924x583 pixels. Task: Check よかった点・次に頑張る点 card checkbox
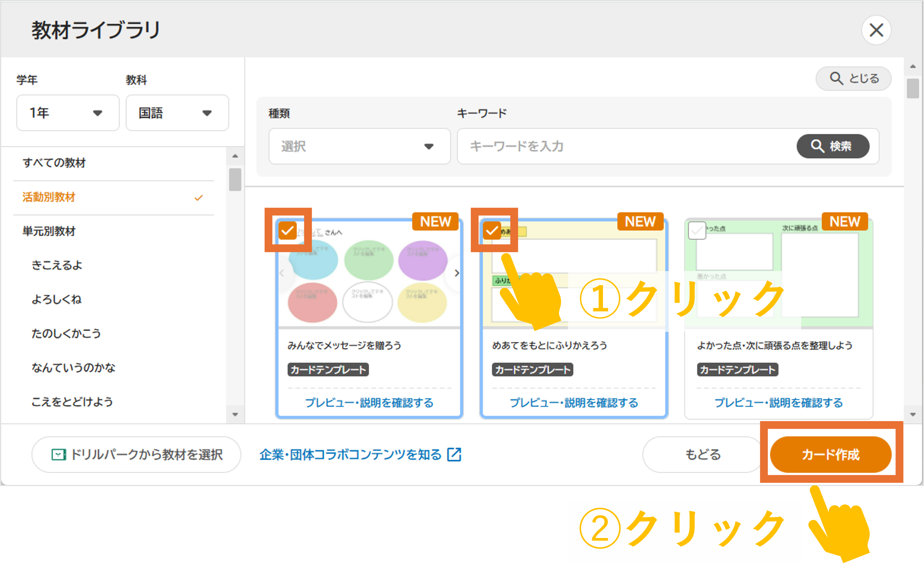click(x=697, y=230)
